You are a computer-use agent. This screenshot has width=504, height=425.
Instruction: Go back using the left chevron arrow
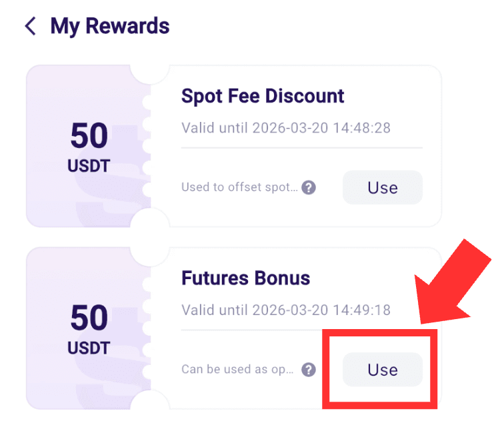pos(31,26)
